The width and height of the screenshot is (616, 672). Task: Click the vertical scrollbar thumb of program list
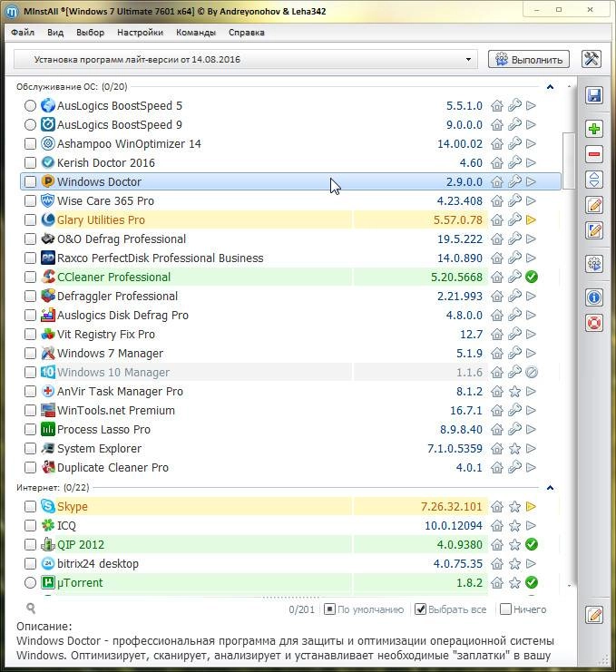[569, 161]
